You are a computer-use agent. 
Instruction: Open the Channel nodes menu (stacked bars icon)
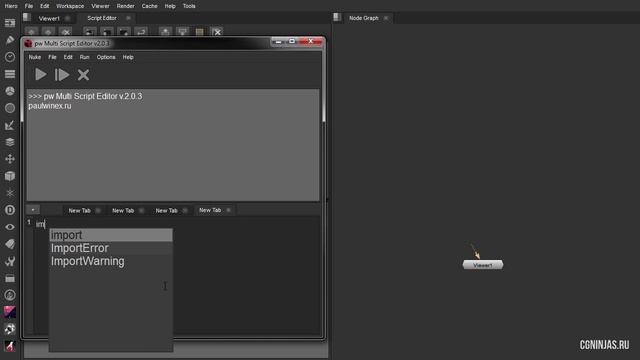(x=10, y=74)
